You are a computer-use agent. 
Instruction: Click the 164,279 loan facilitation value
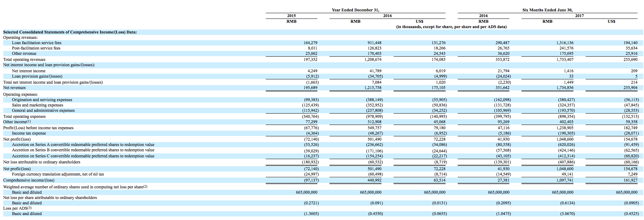pos(310,43)
